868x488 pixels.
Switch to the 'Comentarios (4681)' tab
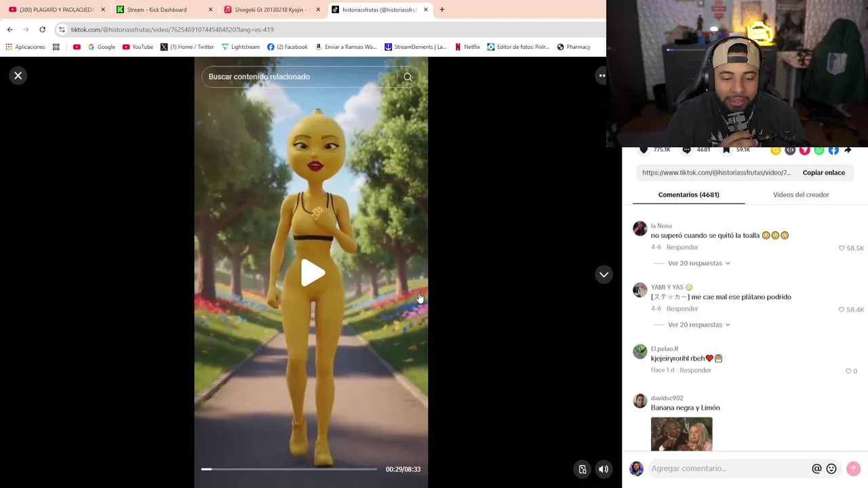coord(688,195)
